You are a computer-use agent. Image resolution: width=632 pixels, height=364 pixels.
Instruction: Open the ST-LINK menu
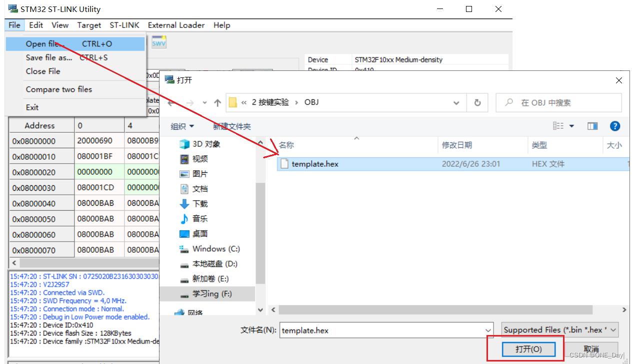click(124, 25)
